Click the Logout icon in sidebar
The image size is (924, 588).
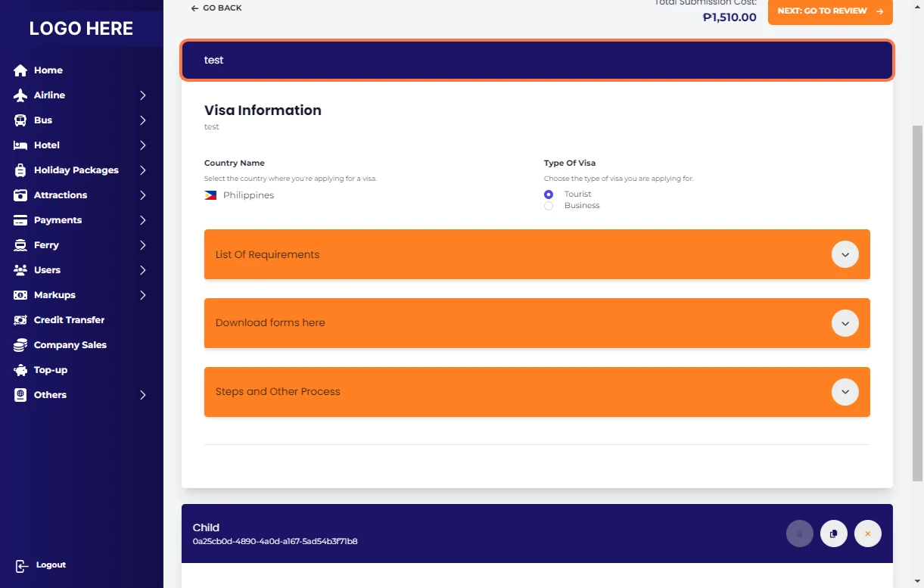click(22, 565)
